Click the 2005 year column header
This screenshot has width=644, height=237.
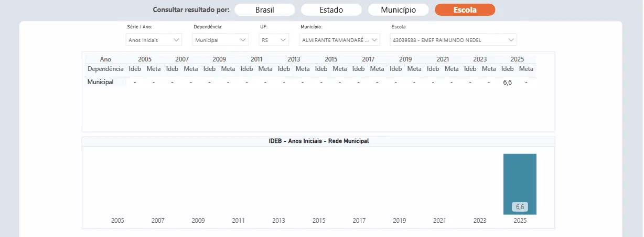(x=145, y=59)
